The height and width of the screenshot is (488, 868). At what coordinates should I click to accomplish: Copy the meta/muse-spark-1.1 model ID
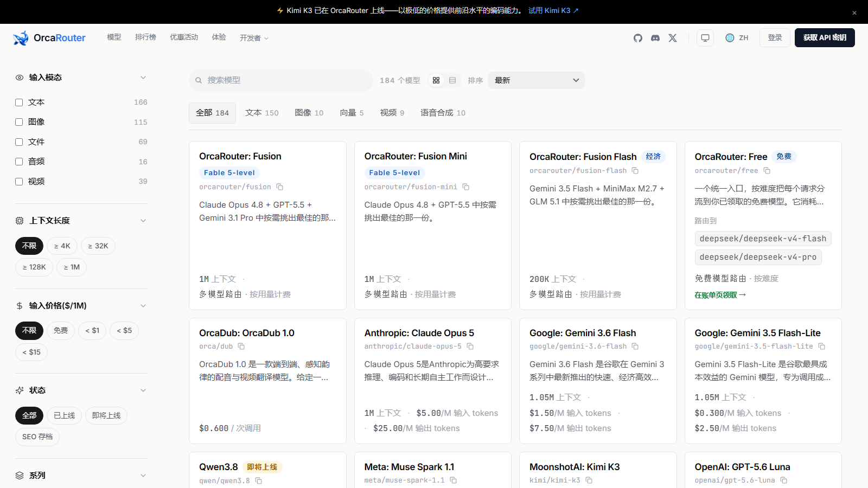(x=454, y=480)
